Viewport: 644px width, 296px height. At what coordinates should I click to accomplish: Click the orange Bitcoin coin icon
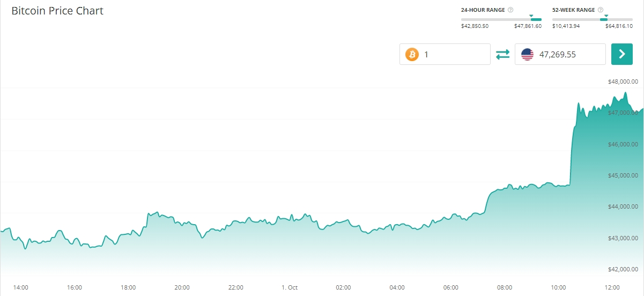[412, 54]
